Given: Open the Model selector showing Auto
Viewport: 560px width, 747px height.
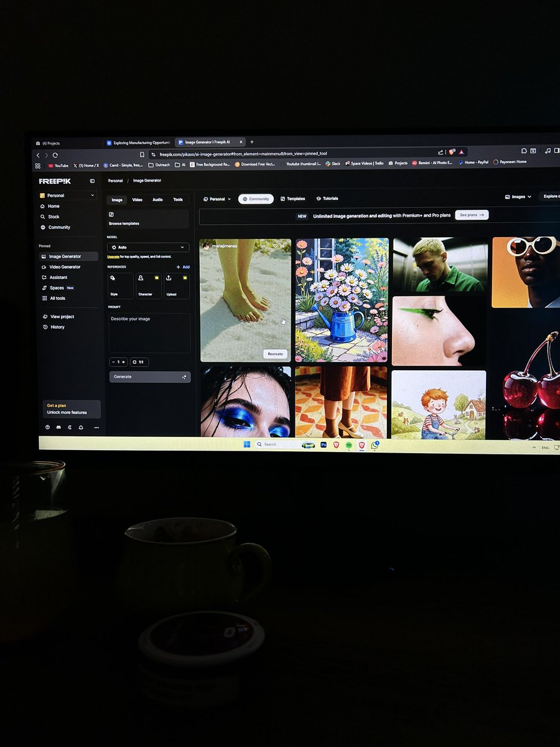Looking at the screenshot, I should click(x=147, y=247).
